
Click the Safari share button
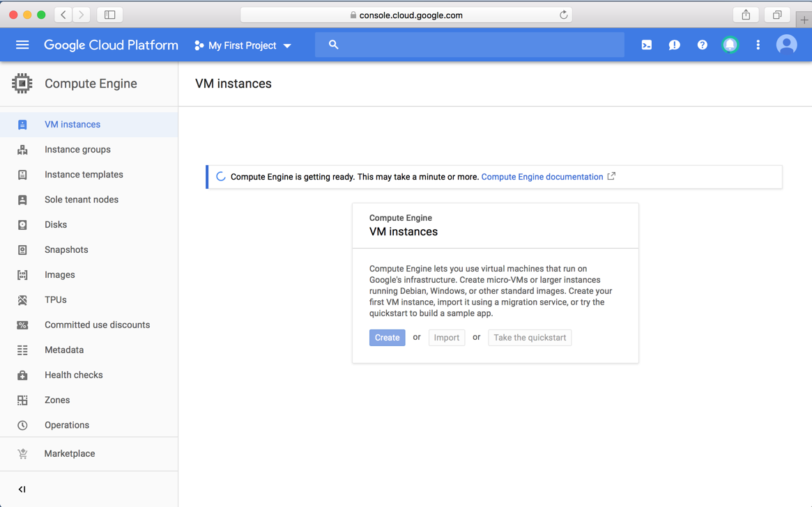(x=746, y=15)
